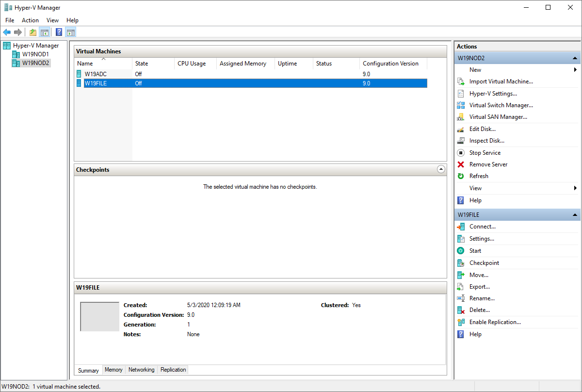Screen dimensions: 582x392
Task: Go forward with the toolbar Forward arrow
Action: (18, 33)
